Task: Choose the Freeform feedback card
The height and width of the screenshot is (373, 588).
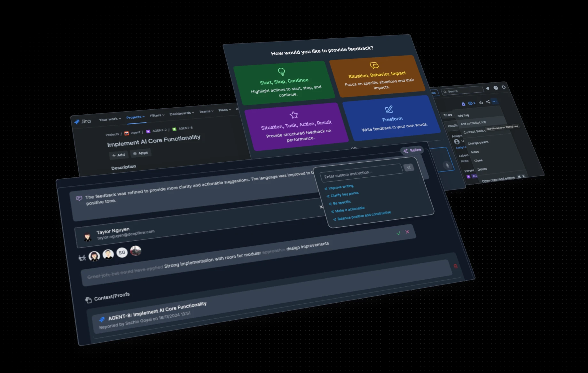Action: [391, 118]
